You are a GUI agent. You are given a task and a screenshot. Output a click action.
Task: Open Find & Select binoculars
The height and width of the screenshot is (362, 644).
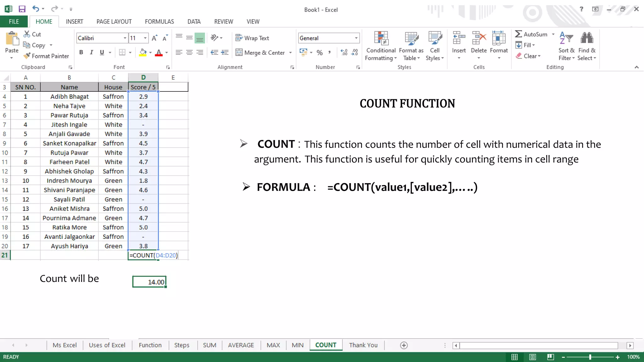point(587,46)
